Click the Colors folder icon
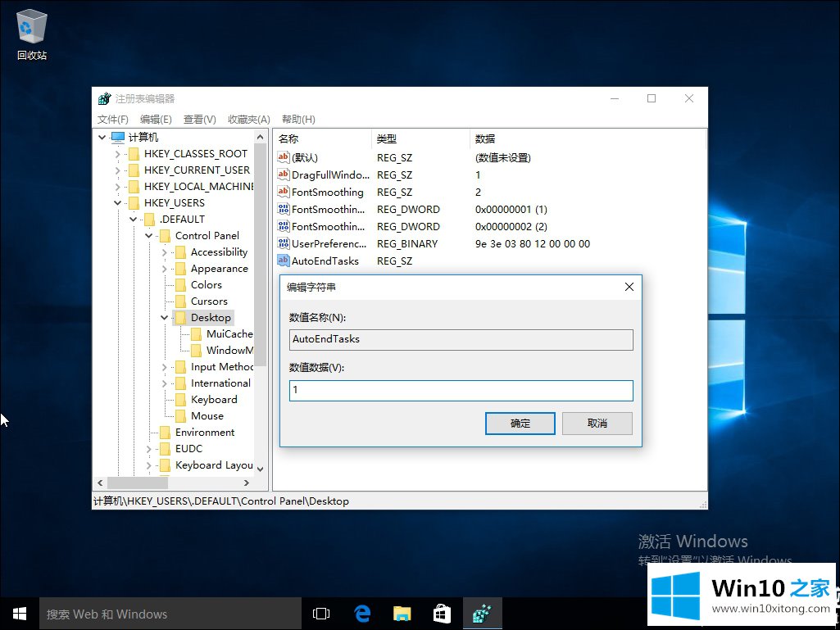Viewport: 840px width, 630px height. coord(180,285)
